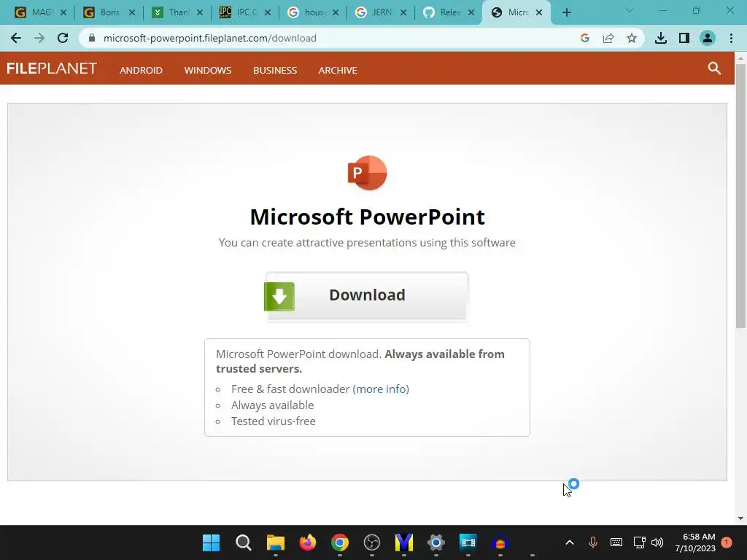Switch to the IPC tab
Screen dimensions: 747x560
pos(244,12)
